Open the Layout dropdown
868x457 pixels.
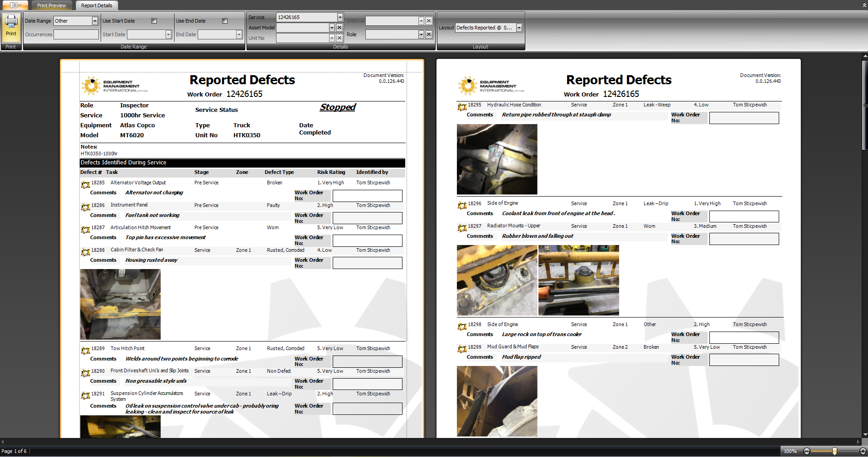(519, 28)
